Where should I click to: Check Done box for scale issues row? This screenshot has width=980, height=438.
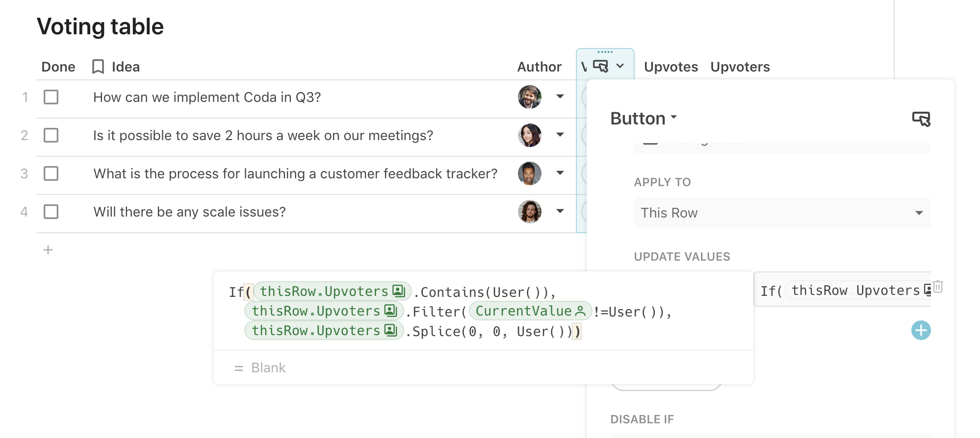click(51, 212)
